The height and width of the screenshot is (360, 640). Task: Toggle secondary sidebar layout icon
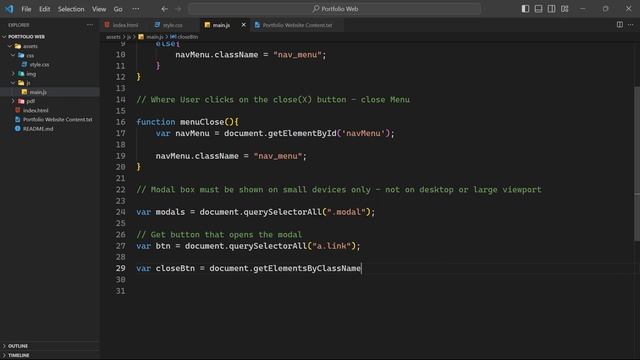551,9
